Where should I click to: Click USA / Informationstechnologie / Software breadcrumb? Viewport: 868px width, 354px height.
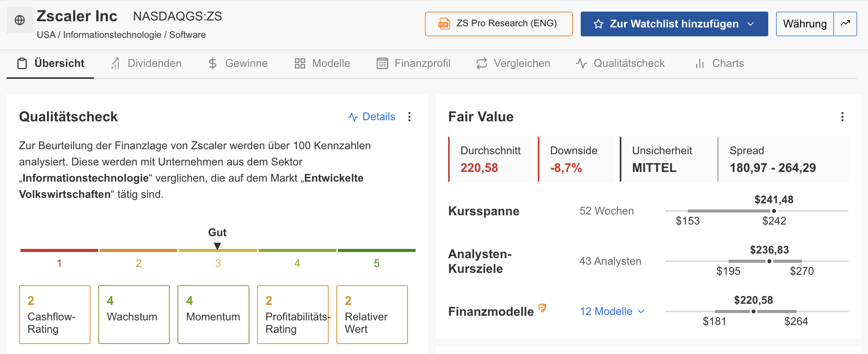point(121,35)
